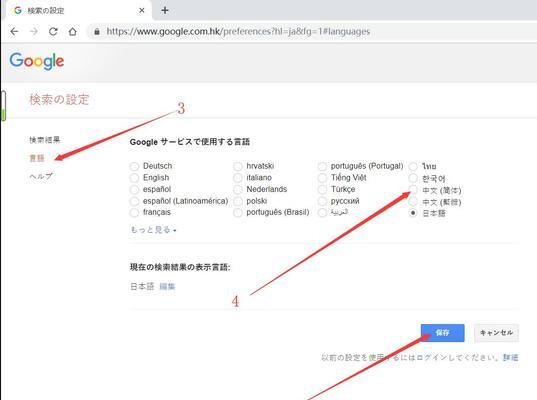
Task: Reload the page with the refresh icon
Action: coord(53,32)
